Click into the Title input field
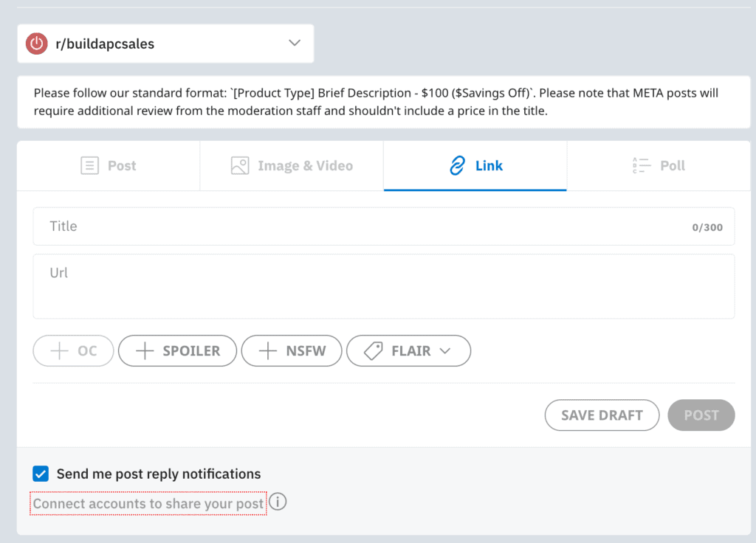This screenshot has height=543, width=756. [x=362, y=226]
